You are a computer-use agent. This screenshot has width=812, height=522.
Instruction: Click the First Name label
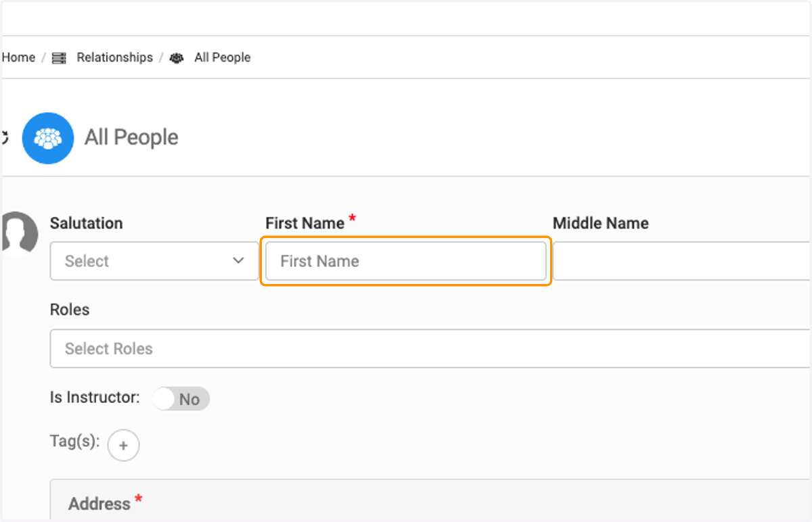click(305, 223)
